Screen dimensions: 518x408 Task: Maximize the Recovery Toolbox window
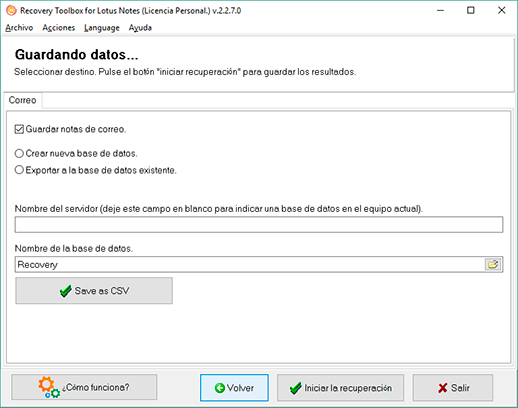pos(471,10)
